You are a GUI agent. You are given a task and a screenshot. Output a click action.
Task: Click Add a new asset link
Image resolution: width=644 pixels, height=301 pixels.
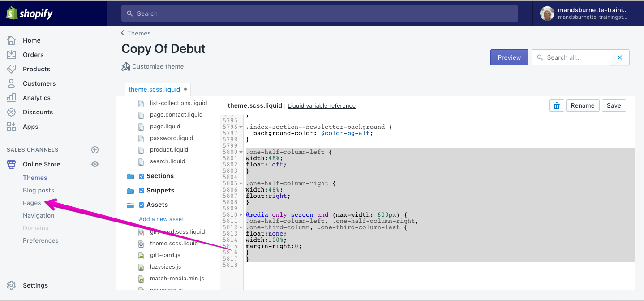point(161,219)
